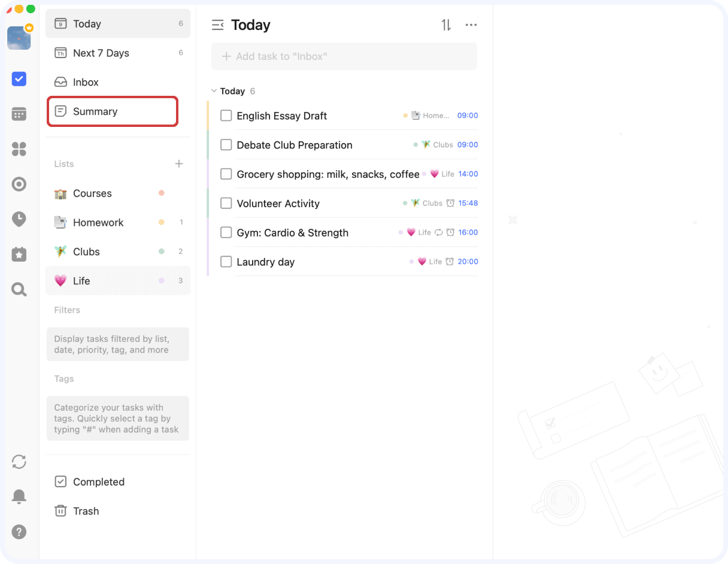The height and width of the screenshot is (564, 728).
Task: Click the orange color dot on Courses
Action: 161,193
